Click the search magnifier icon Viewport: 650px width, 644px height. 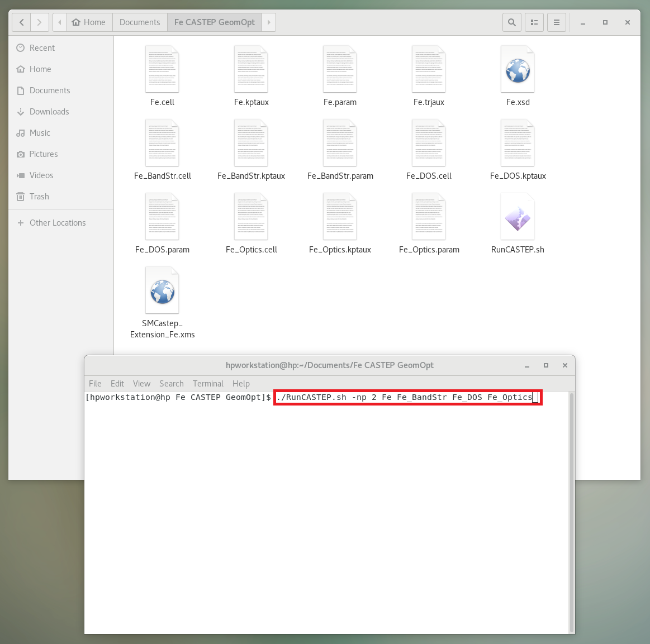(511, 22)
